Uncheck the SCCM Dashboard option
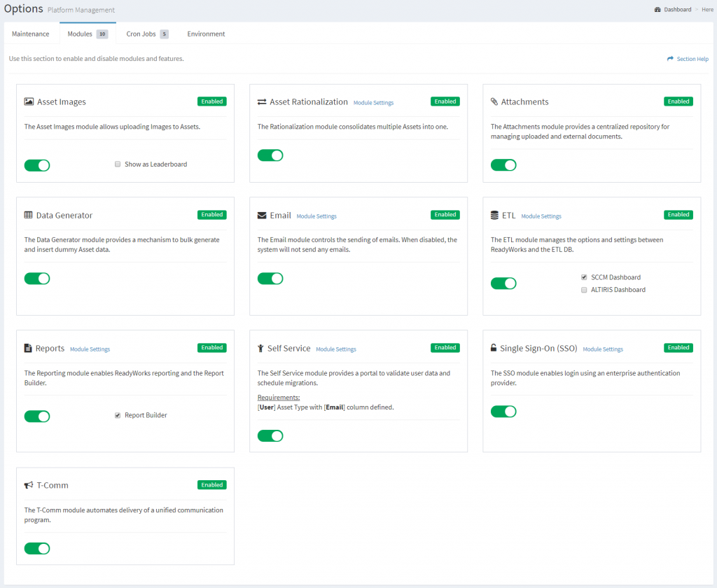Image resolution: width=717 pixels, height=588 pixels. coord(584,277)
